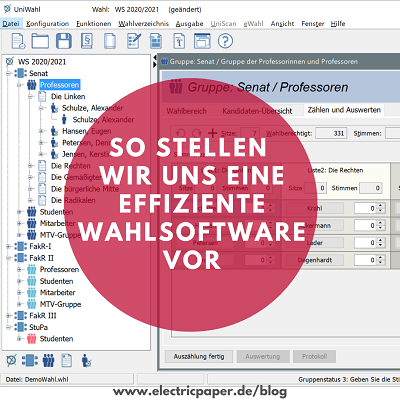Select Professoren under FakR II
Image resolution: width=400 pixels, height=400 pixels.
tap(59, 269)
